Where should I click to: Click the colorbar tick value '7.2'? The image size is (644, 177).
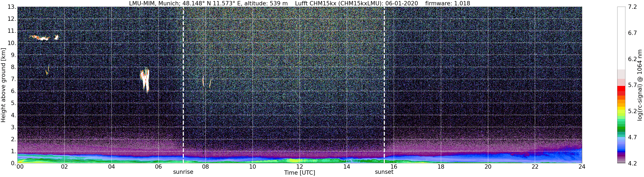tap(632, 7)
